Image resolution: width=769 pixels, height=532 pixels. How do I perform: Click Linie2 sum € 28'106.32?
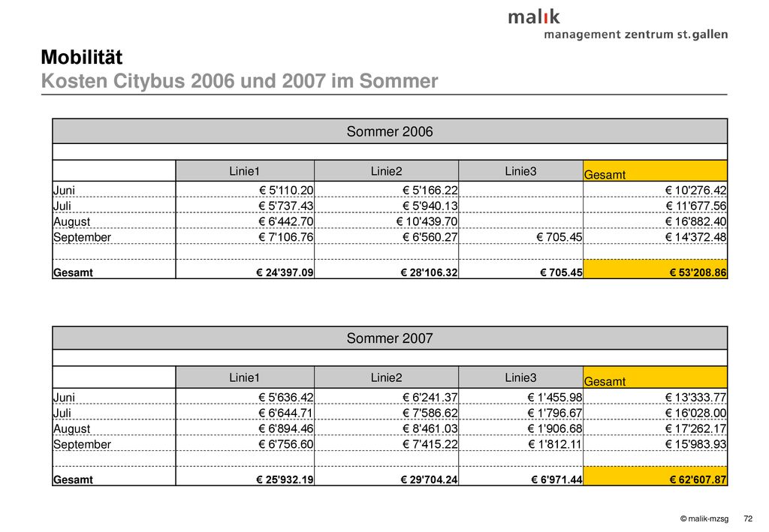coord(429,272)
